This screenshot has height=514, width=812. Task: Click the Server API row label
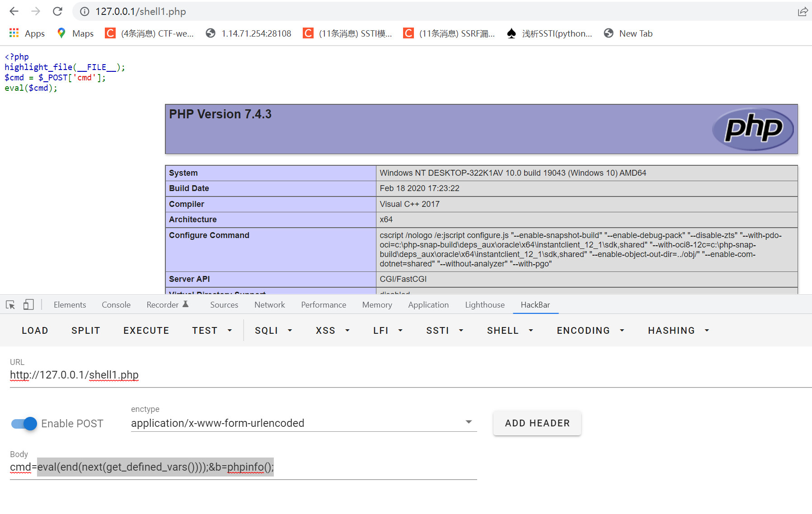tap(189, 279)
